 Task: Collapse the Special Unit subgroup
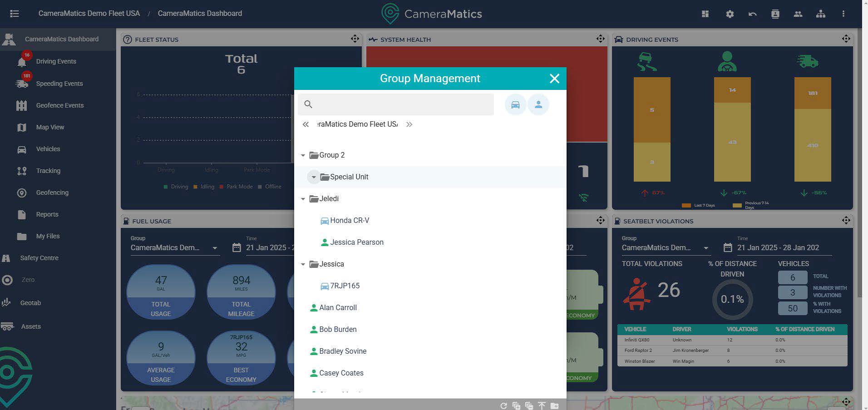tap(314, 177)
